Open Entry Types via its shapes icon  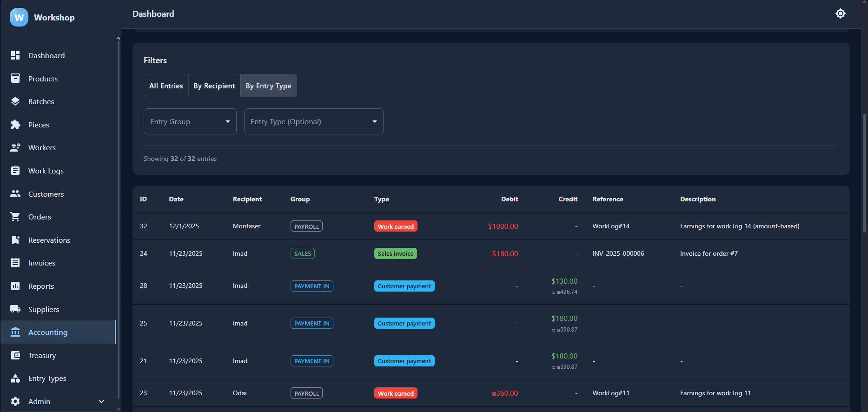15,378
